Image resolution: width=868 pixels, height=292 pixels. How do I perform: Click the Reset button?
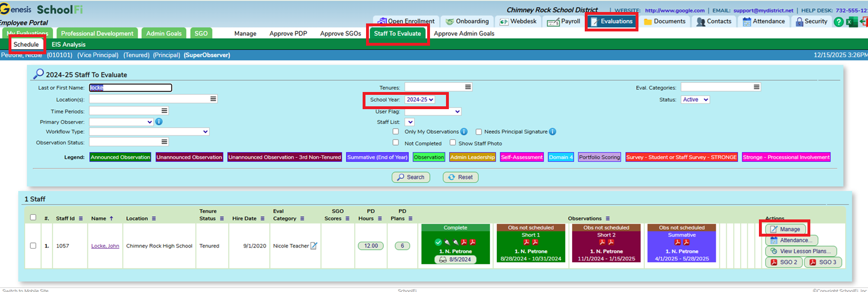461,177
